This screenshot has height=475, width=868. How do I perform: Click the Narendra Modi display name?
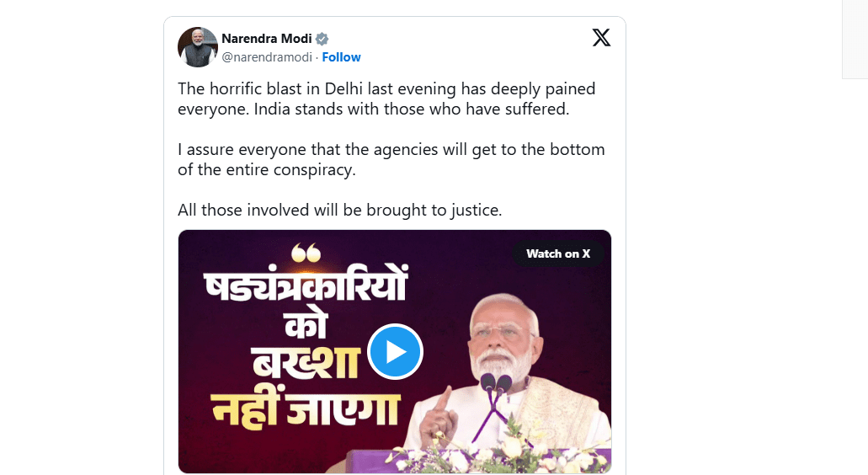(266, 39)
